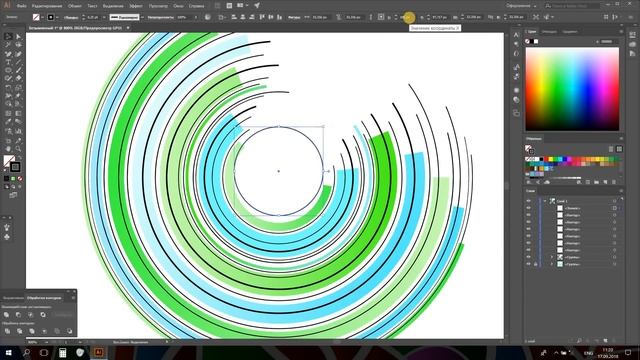Select the Gradient tool
Screen dimensions: 640x360
tap(18, 113)
